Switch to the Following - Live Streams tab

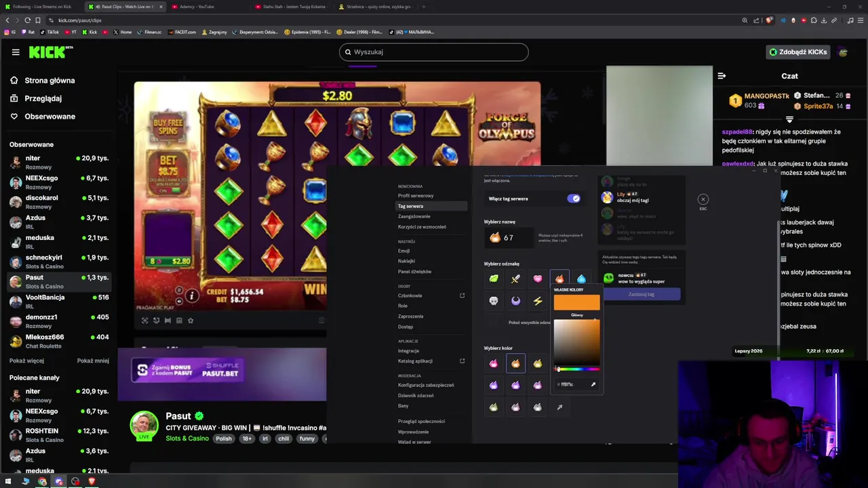42,7
